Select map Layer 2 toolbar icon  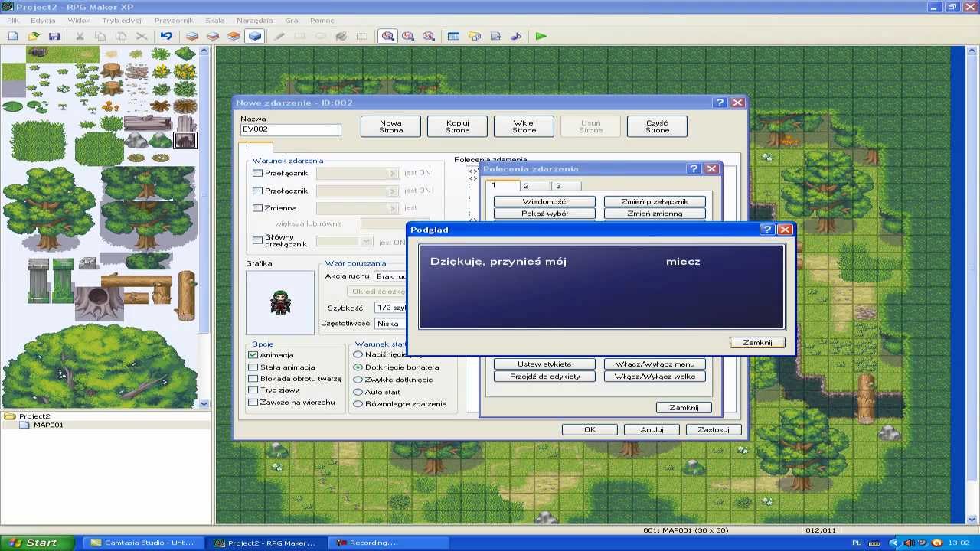[213, 36]
